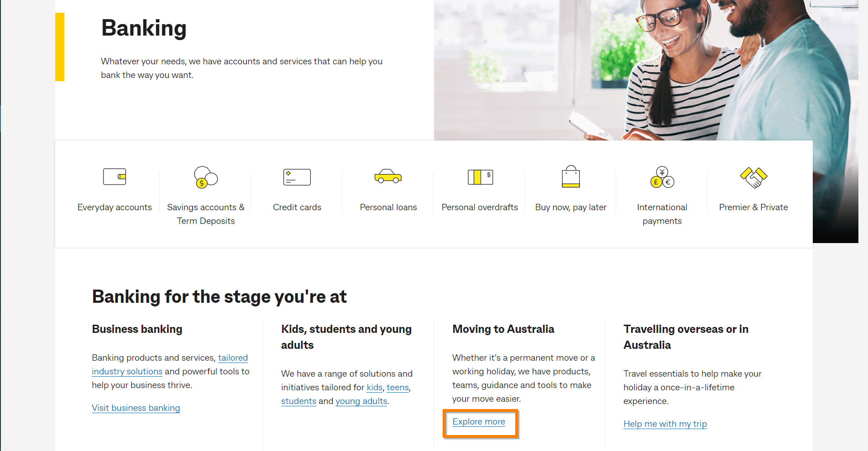Follow the Explore more link
Screen dimensions: 868x451
[479, 422]
